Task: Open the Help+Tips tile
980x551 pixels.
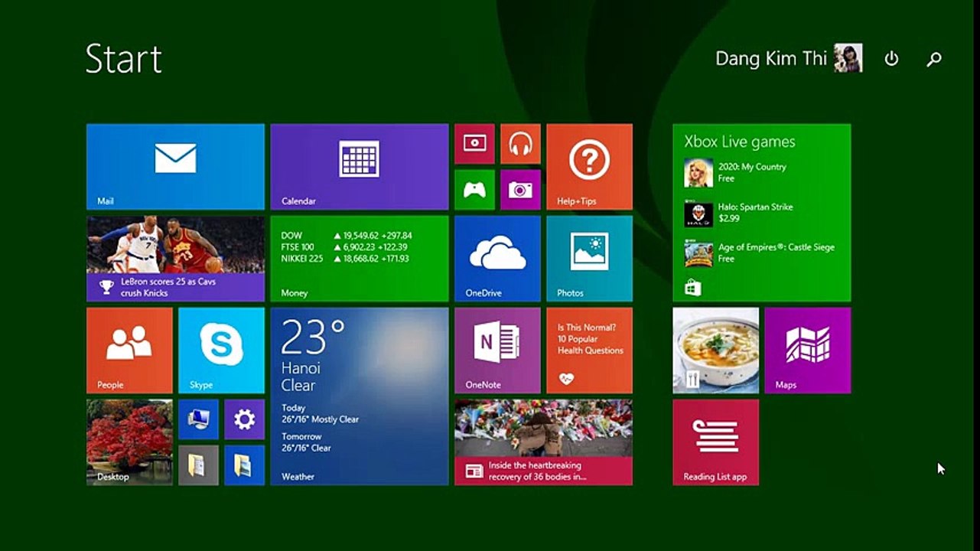Action: click(x=589, y=167)
